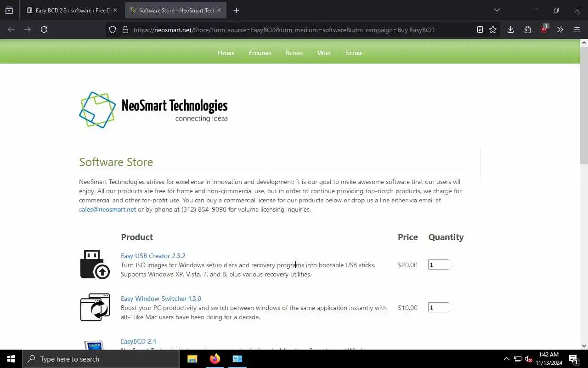Viewport: 588px width, 368px height.
Task: Open Easy Window Switcher 1.3.0 link
Action: click(x=161, y=299)
